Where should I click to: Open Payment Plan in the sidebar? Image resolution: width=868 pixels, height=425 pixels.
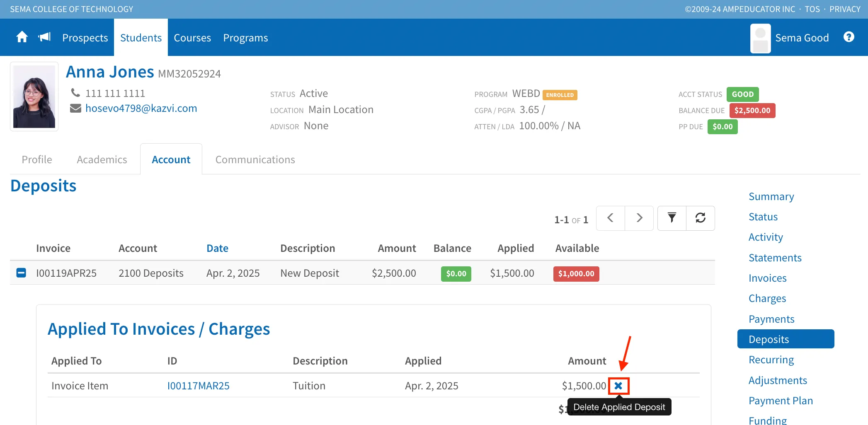(x=781, y=401)
